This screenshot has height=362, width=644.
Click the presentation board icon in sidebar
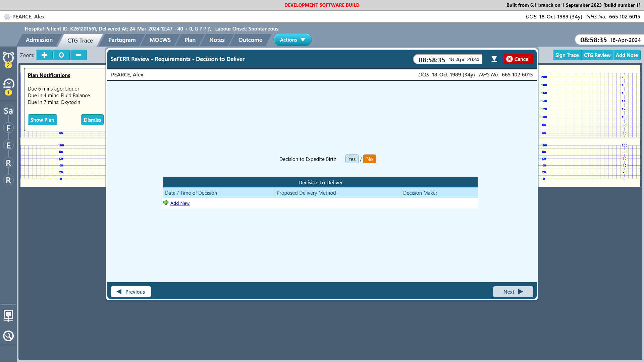(8, 315)
